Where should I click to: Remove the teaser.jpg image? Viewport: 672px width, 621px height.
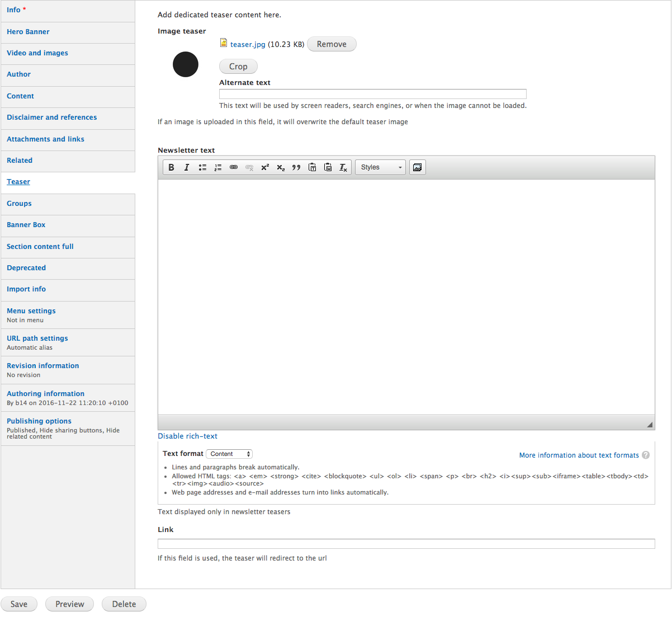[332, 44]
